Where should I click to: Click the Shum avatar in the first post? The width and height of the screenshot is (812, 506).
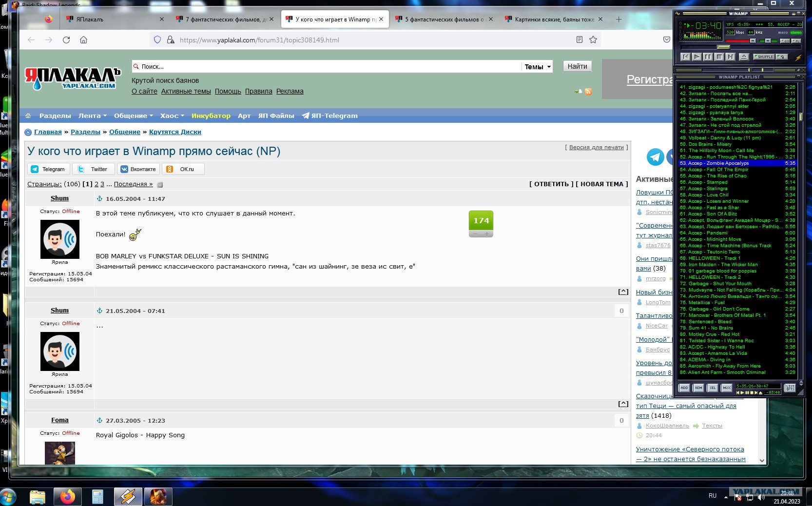(x=60, y=239)
